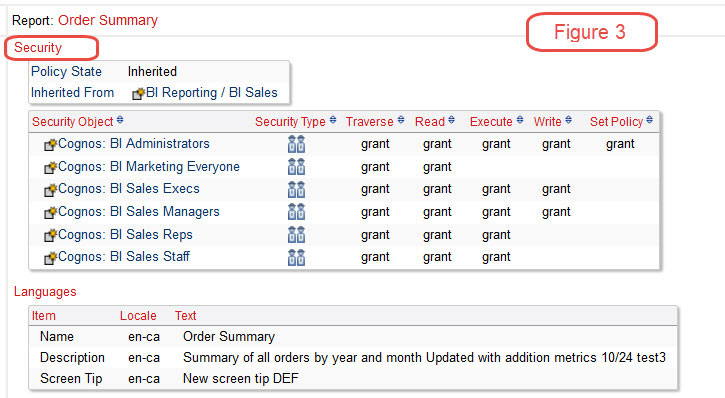Click the Order Summary name text value
The width and height of the screenshot is (725, 398).
(x=229, y=337)
